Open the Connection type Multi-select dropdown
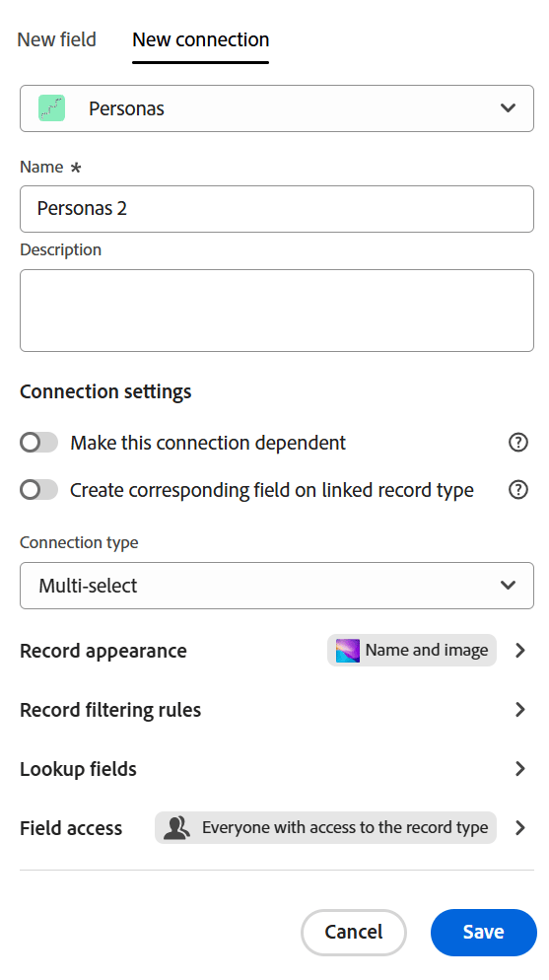 (277, 586)
